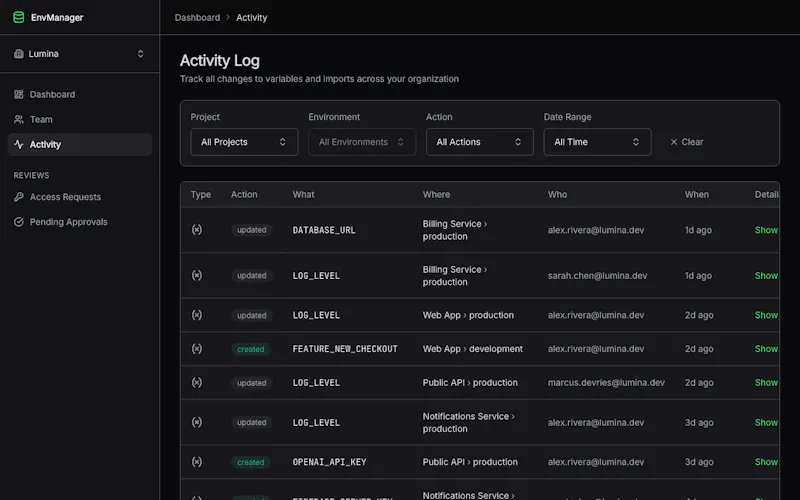Click the Clear filters button
Screen dimensions: 800x500
click(687, 142)
